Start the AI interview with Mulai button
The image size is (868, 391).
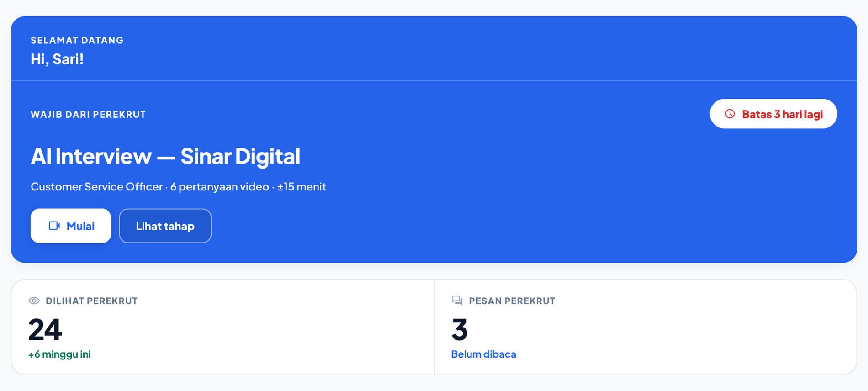[x=71, y=226]
